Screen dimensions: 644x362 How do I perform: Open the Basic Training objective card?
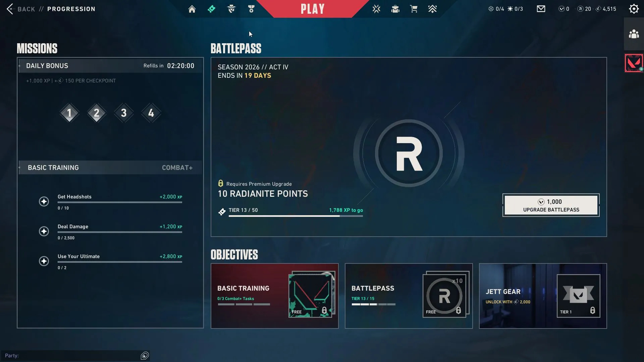point(275,296)
